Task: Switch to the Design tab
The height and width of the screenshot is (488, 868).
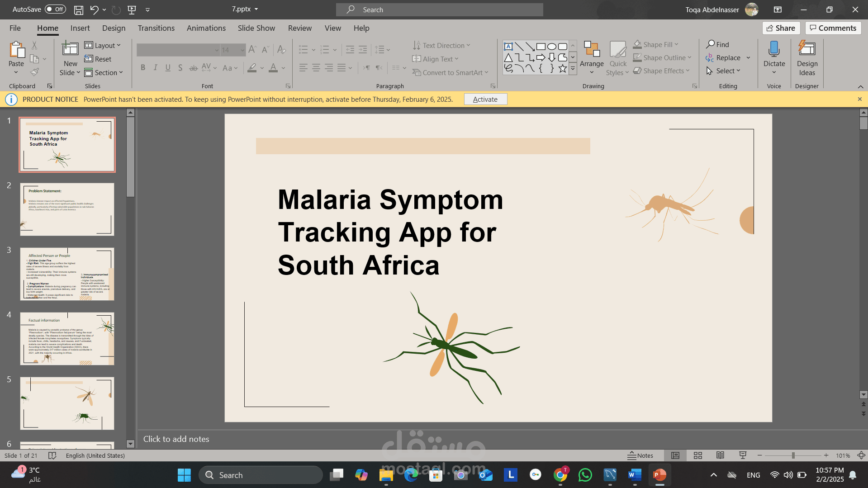Action: point(114,28)
